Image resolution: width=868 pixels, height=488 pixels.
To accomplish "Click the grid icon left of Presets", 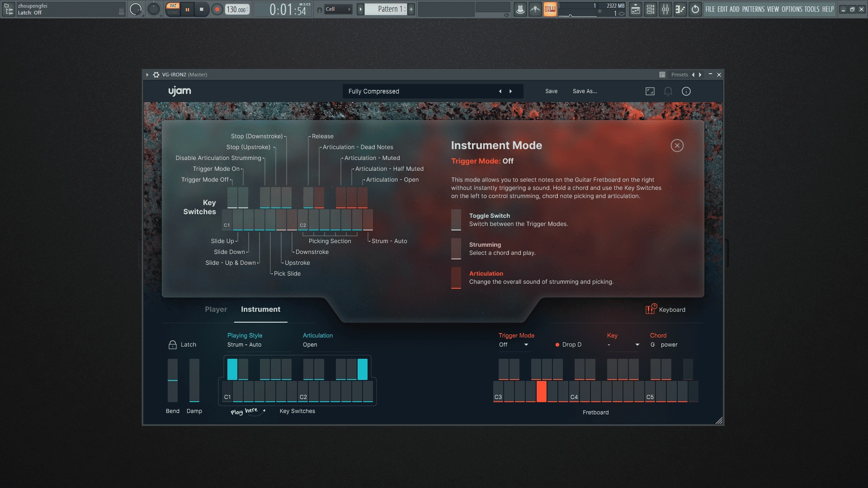I will point(662,75).
